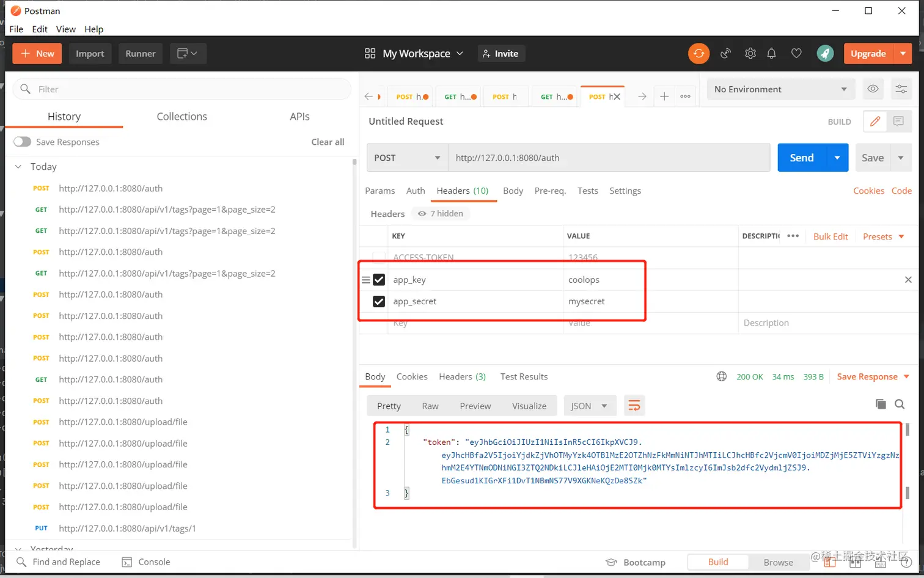
Task: Switch to APIs sidebar tab
Action: 299,116
